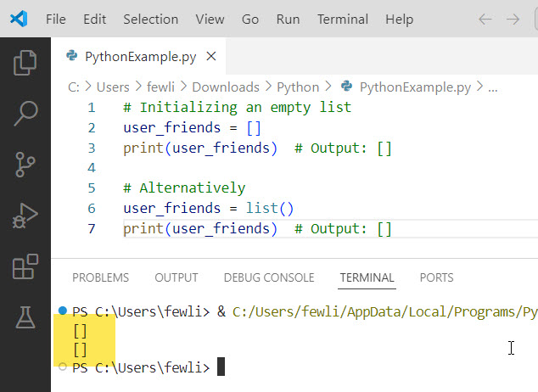Click the Python icon on the editor tab
538x392 pixels.
pyautogui.click(x=72, y=55)
